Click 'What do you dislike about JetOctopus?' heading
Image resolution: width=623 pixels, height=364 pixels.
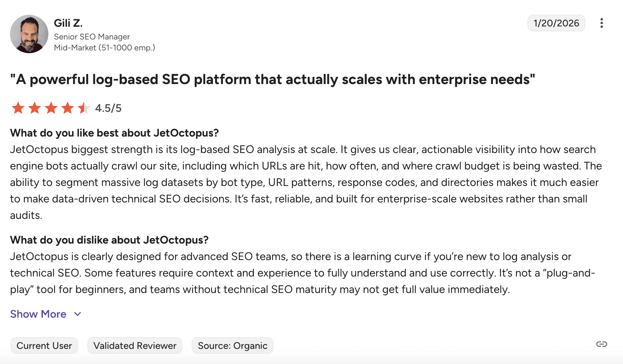pyautogui.click(x=109, y=240)
